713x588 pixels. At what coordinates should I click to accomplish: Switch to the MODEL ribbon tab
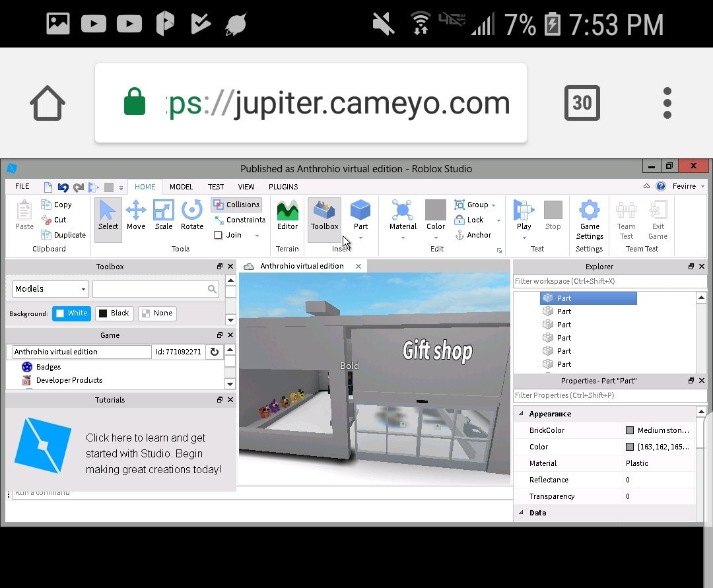pos(181,187)
